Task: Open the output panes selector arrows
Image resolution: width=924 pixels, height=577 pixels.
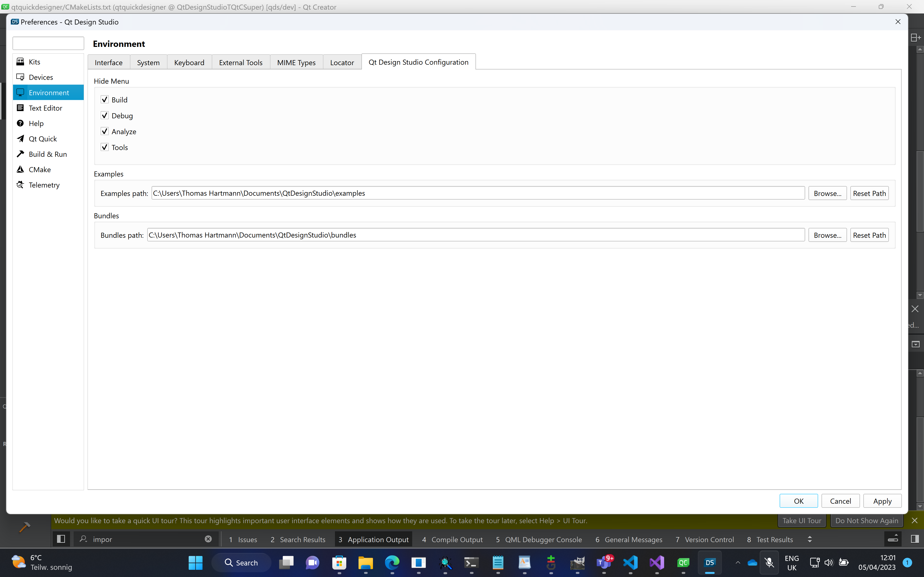Action: (x=809, y=539)
